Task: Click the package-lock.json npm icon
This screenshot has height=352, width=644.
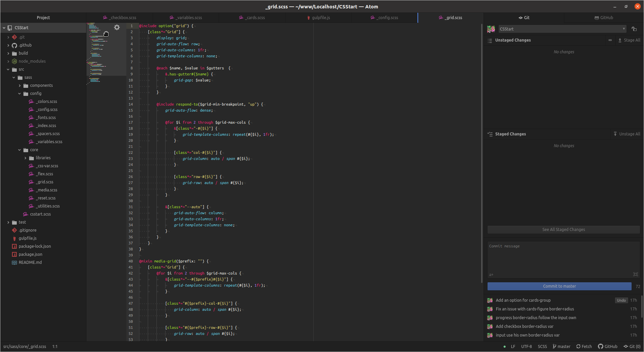Action: (14, 246)
